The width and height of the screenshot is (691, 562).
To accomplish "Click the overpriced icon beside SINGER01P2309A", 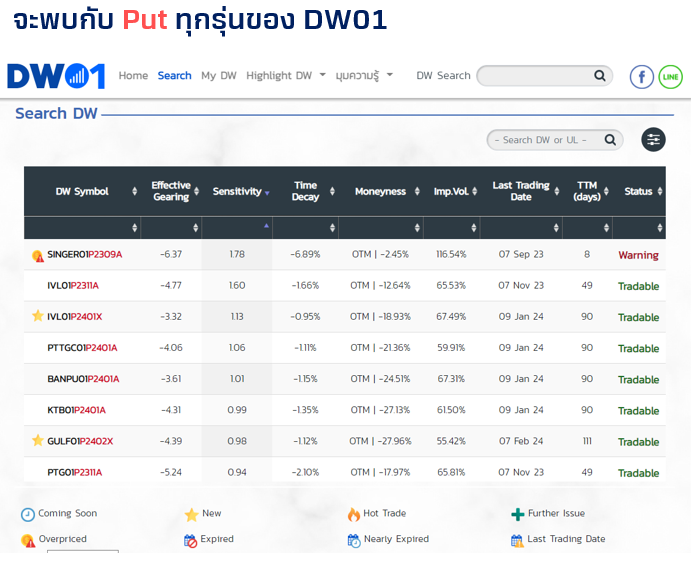I will coord(38,255).
